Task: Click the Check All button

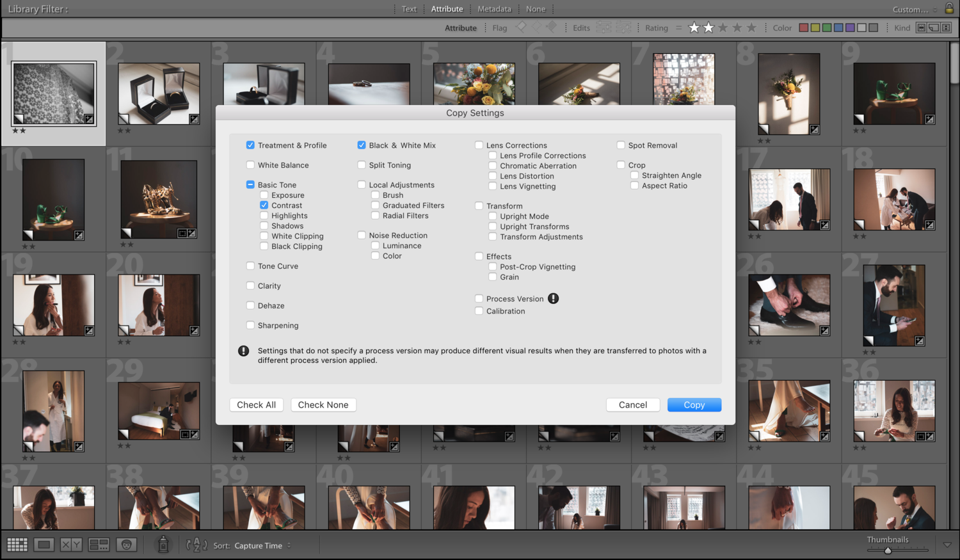Action: click(257, 404)
